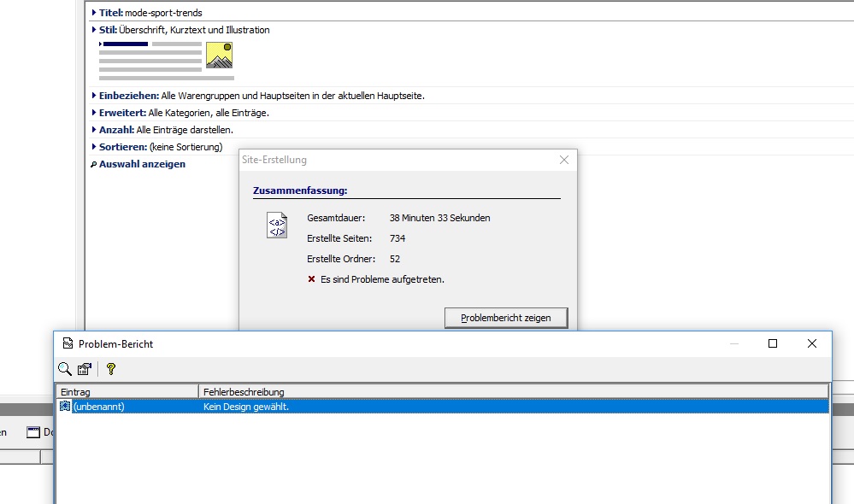
Task: Open properties icon in Problem-Bericht toolbar
Action: pyautogui.click(x=85, y=369)
